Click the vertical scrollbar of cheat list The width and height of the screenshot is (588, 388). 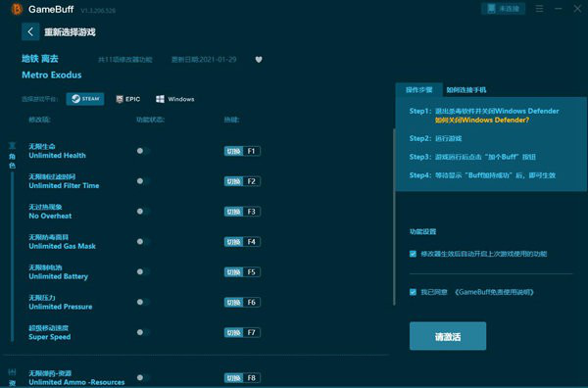pos(394,218)
